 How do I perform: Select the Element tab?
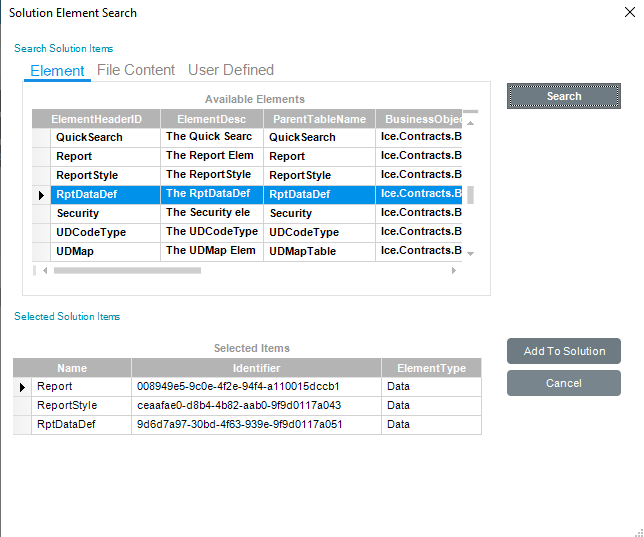click(57, 71)
